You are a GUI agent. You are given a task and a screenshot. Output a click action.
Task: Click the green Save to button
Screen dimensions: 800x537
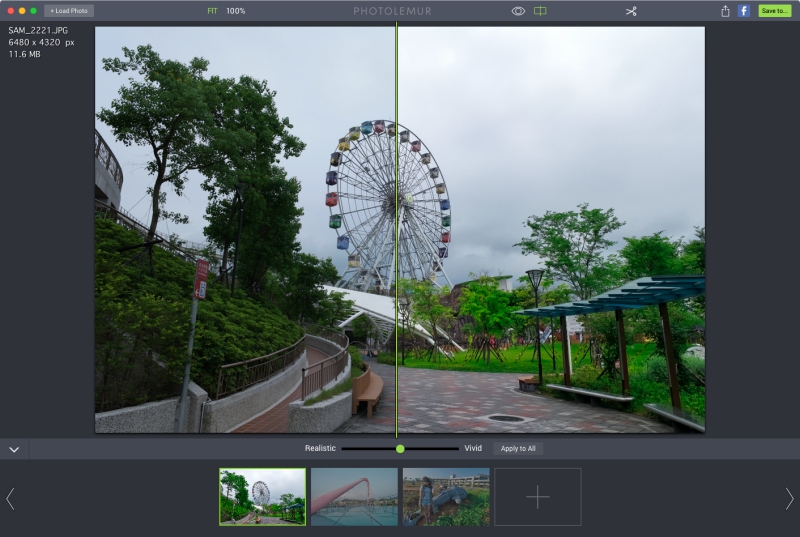pos(774,11)
